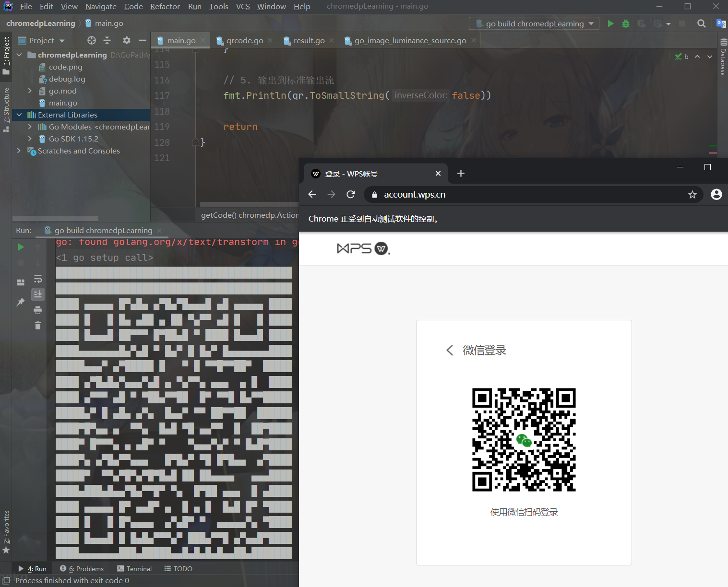
Task: Open the Refactor menu
Action: (x=165, y=6)
